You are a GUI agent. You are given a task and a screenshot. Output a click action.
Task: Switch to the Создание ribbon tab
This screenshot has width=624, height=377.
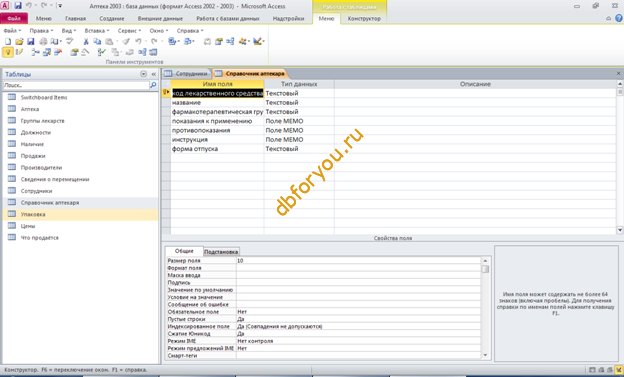point(112,18)
